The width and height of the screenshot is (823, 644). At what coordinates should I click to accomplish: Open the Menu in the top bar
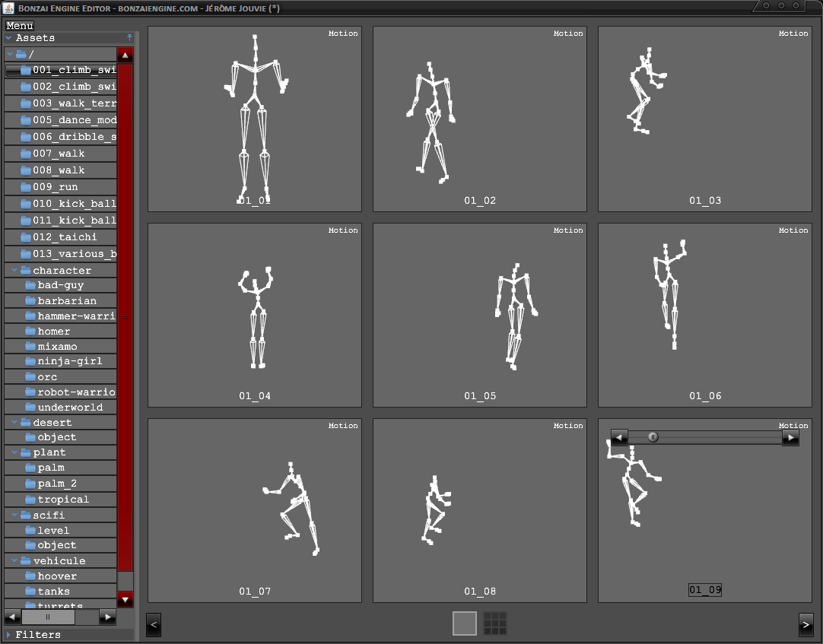tap(20, 26)
